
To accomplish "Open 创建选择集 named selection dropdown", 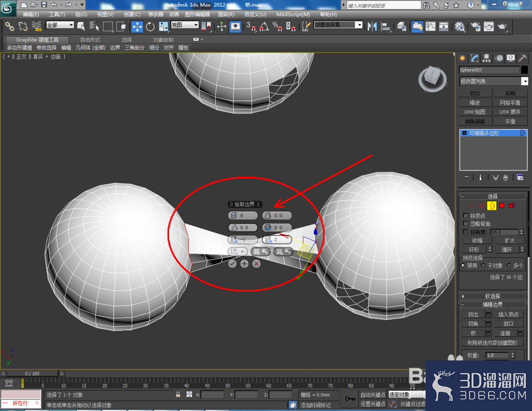I will pos(338,25).
